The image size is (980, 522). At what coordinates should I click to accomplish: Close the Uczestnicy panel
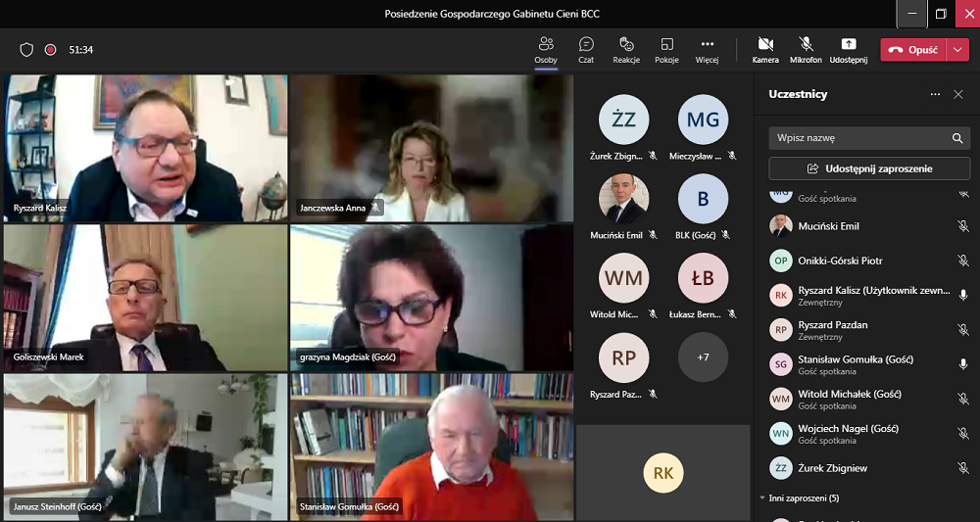click(958, 94)
